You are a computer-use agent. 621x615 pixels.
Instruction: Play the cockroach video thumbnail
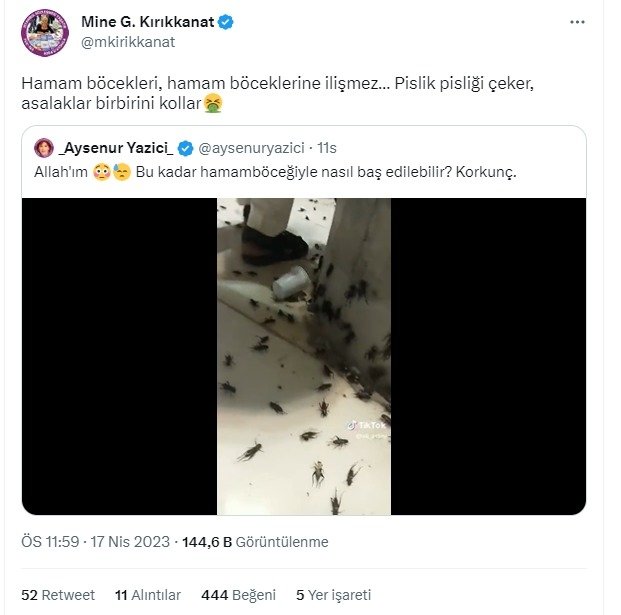point(304,355)
